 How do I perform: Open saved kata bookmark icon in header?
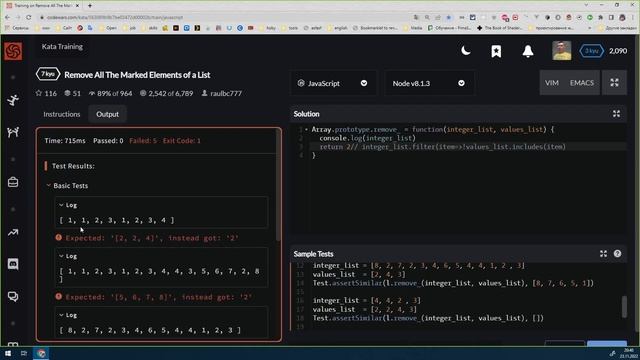tap(496, 51)
